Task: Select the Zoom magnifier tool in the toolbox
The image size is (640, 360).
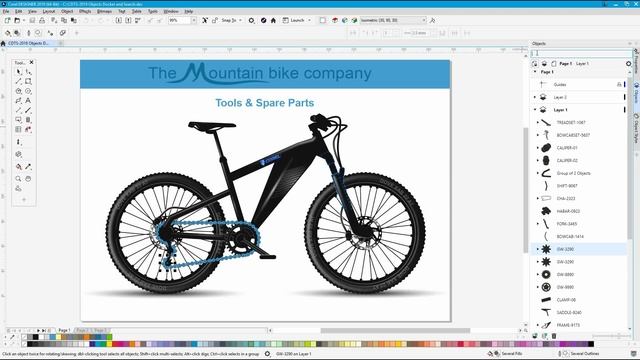Action: tap(18, 179)
